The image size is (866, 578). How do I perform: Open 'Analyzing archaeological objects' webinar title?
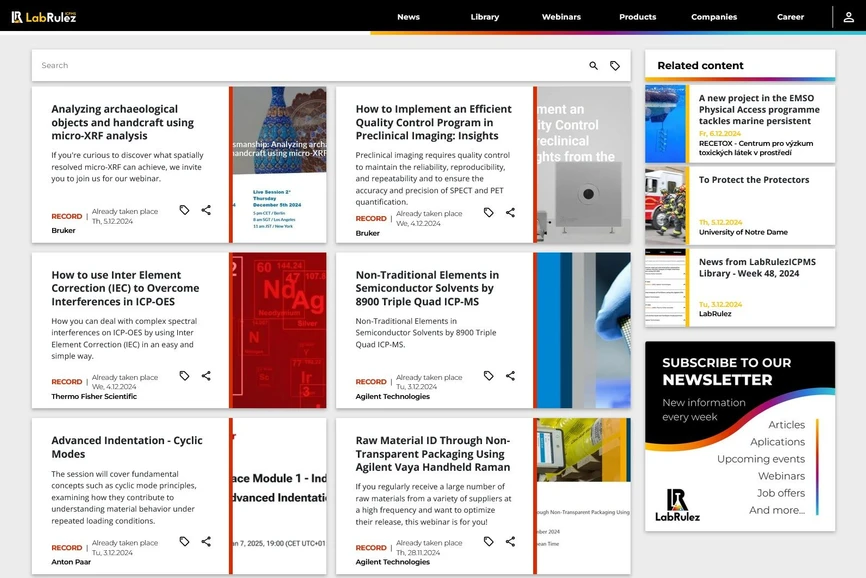point(123,123)
